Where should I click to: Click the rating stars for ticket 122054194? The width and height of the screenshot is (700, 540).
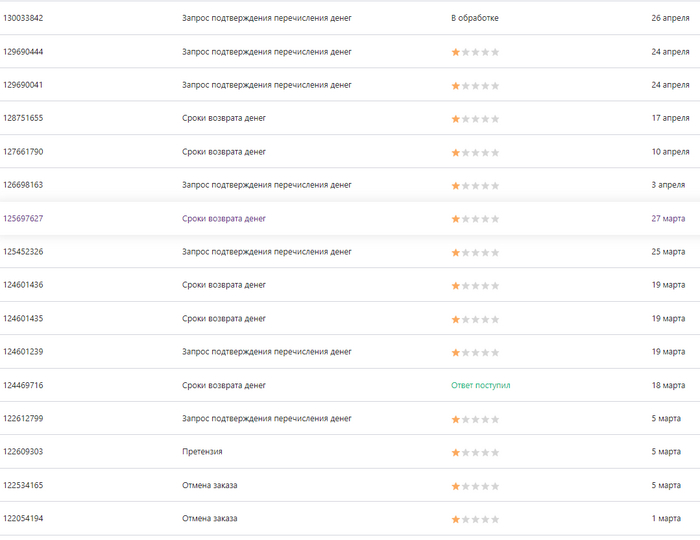click(475, 519)
